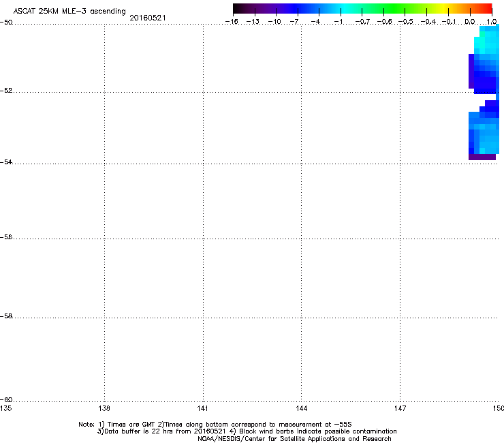This screenshot has height=443, width=504.
Task: Click the -4 color scale label
Action: tap(315, 22)
